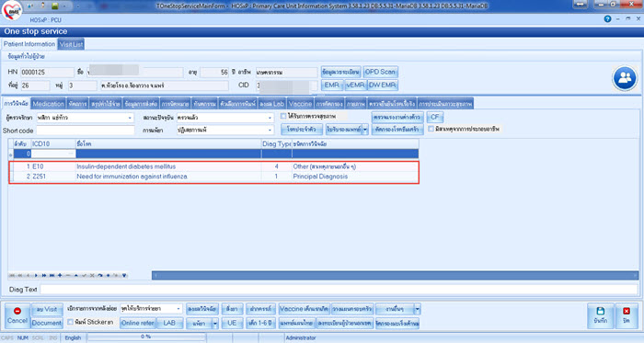This screenshot has width=644, height=343.
Task: Jump to next page in grid navigator
Action: pyautogui.click(x=44, y=275)
